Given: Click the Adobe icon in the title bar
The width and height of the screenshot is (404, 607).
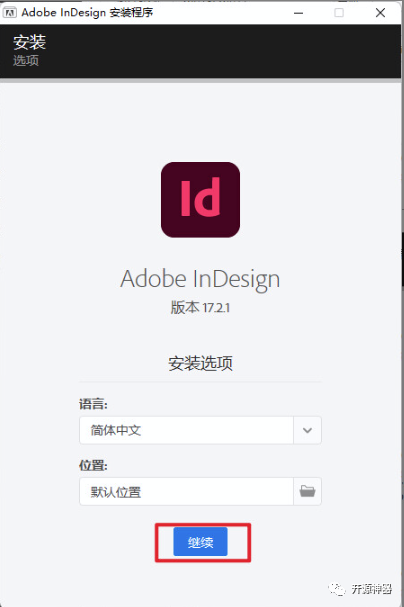Looking at the screenshot, I should (x=10, y=13).
